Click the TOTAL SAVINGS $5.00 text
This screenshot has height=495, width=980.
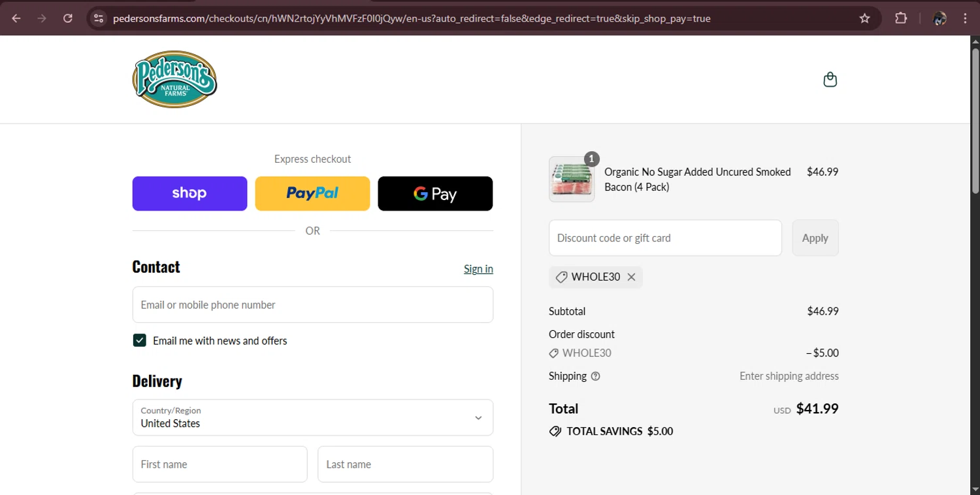tap(620, 432)
